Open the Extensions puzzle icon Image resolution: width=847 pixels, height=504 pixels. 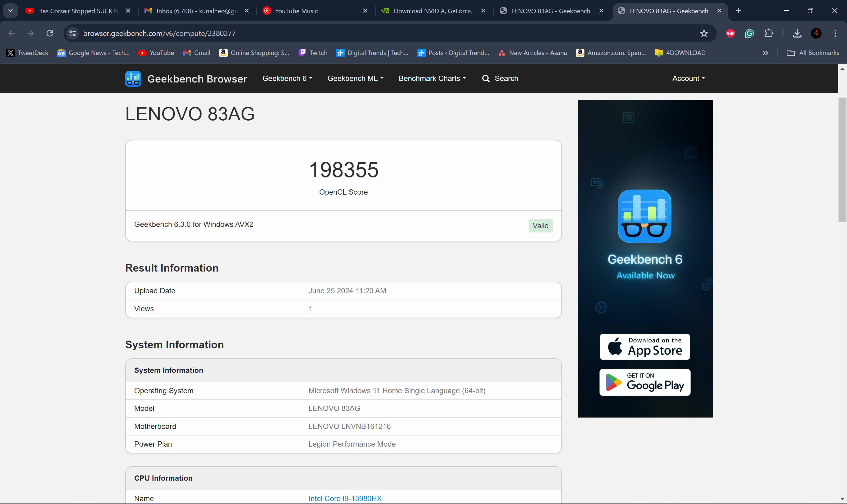point(768,33)
